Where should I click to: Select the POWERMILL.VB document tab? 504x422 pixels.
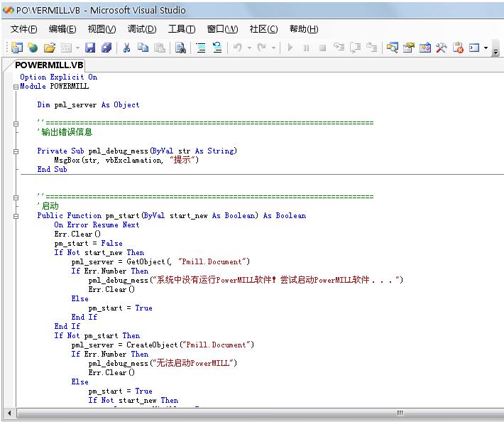[x=49, y=65]
